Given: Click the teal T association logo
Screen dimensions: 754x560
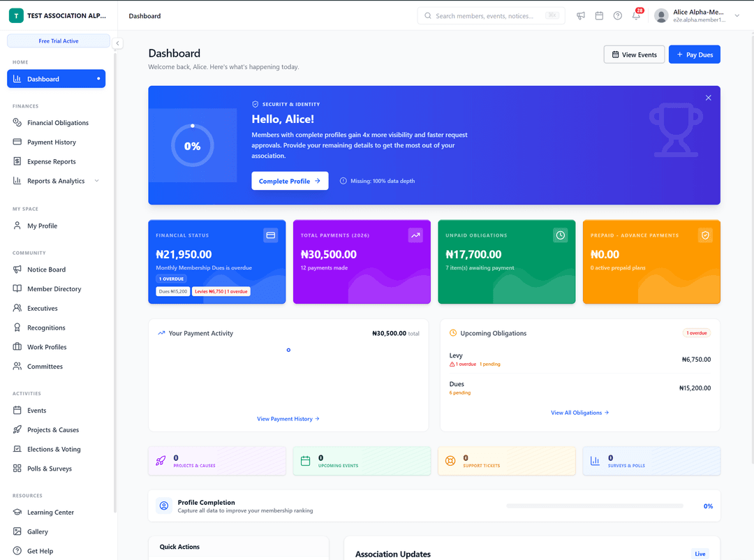Looking at the screenshot, I should tap(16, 16).
